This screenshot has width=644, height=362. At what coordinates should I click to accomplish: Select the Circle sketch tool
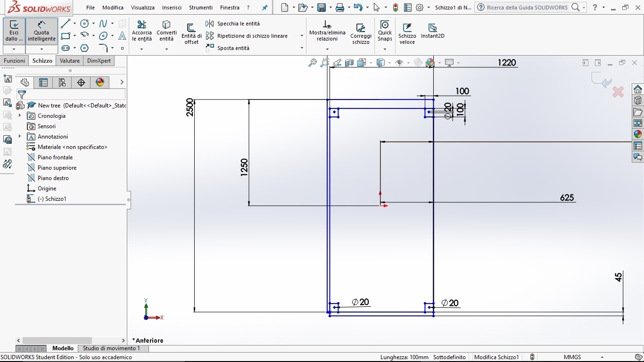84,24
